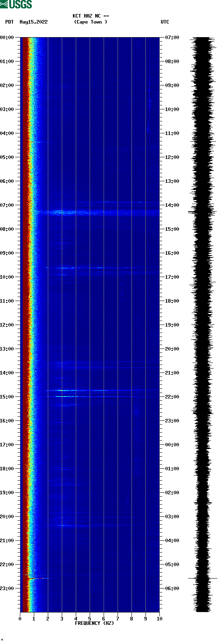Click the UTC timezone label
This screenshot has height=644, width=220.
[165, 22]
